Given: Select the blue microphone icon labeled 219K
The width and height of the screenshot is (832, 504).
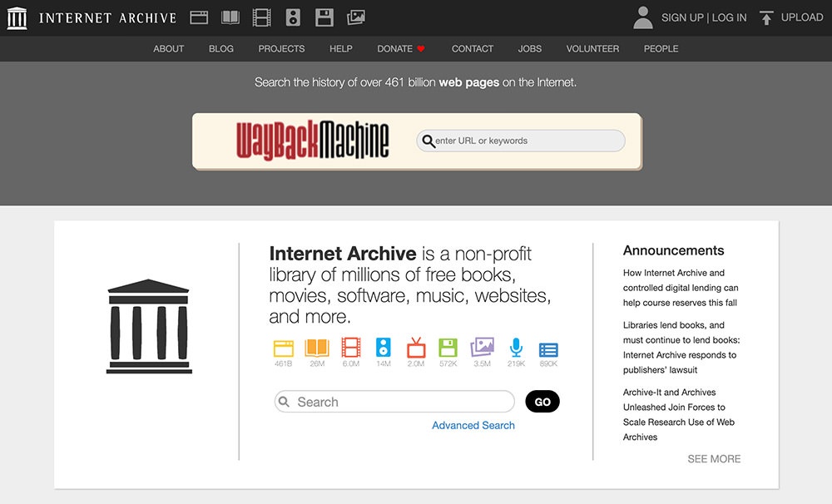Looking at the screenshot, I should (516, 348).
